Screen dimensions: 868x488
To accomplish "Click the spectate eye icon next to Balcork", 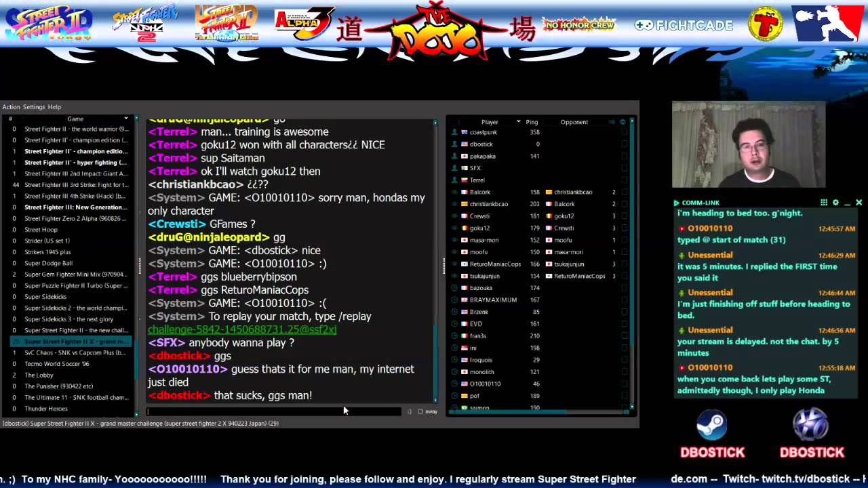I will tap(454, 192).
